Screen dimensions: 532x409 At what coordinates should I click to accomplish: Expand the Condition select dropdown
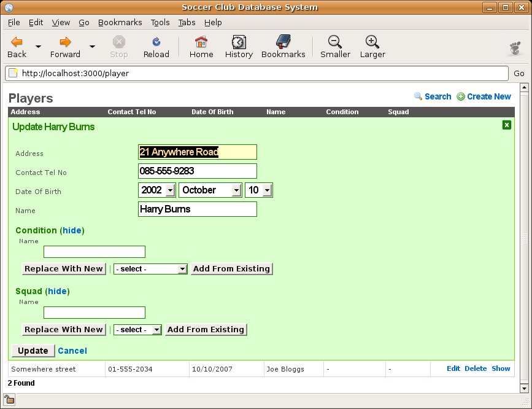tap(150, 269)
